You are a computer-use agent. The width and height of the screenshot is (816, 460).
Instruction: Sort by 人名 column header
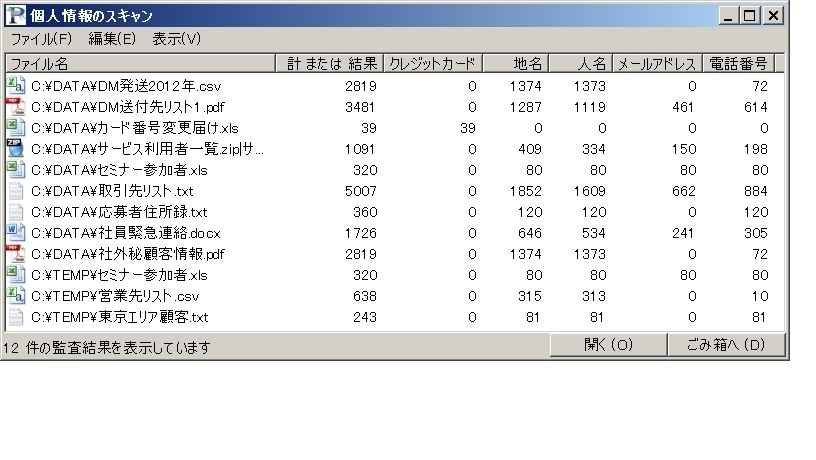581,63
